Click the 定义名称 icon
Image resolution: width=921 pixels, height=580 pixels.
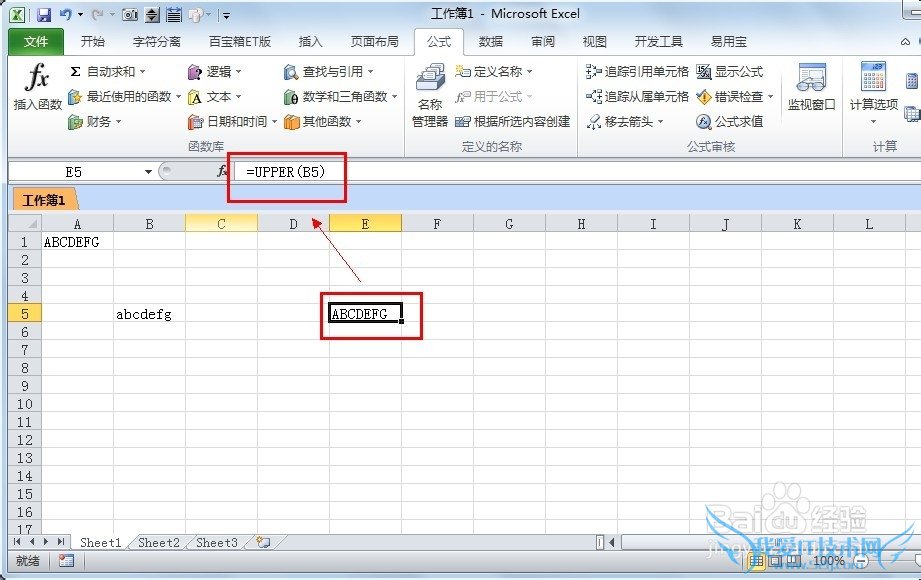(463, 71)
